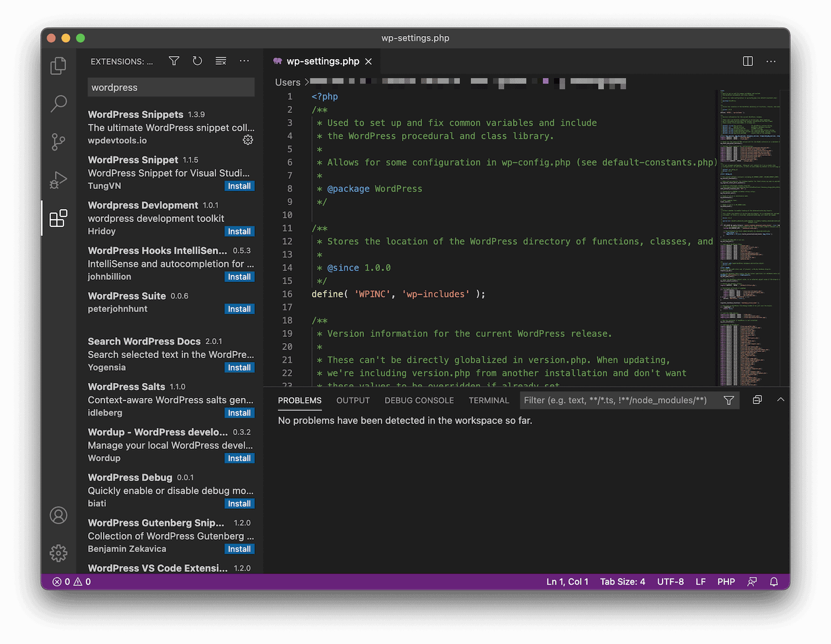This screenshot has height=644, width=831.
Task: Open the editor More Actions menu
Action: pos(771,62)
